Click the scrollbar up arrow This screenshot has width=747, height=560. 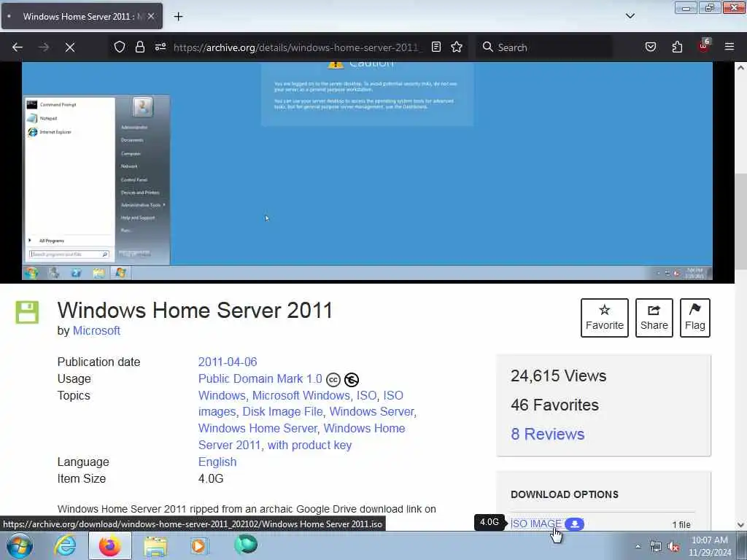pos(740,68)
